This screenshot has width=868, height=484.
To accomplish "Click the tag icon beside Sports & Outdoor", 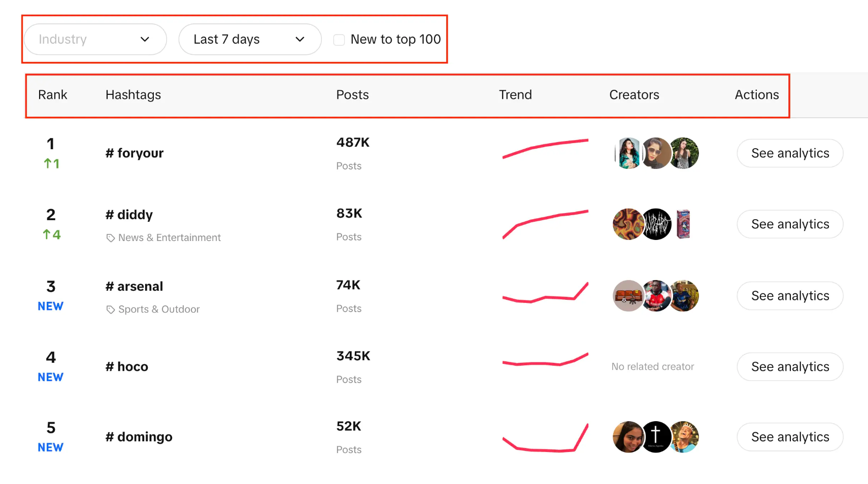I will (x=110, y=309).
